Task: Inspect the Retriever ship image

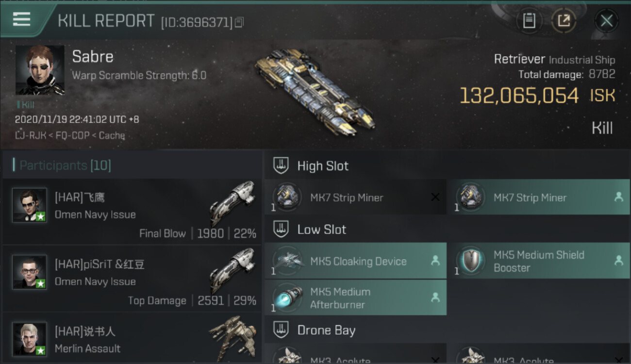Action: (315, 92)
